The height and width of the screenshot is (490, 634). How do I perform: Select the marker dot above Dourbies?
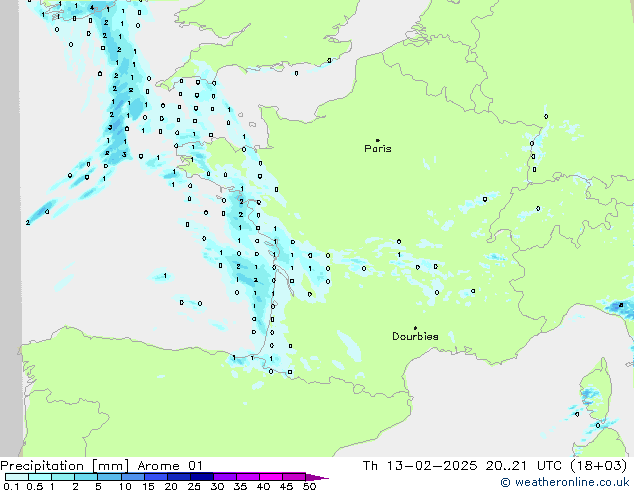pos(415,328)
